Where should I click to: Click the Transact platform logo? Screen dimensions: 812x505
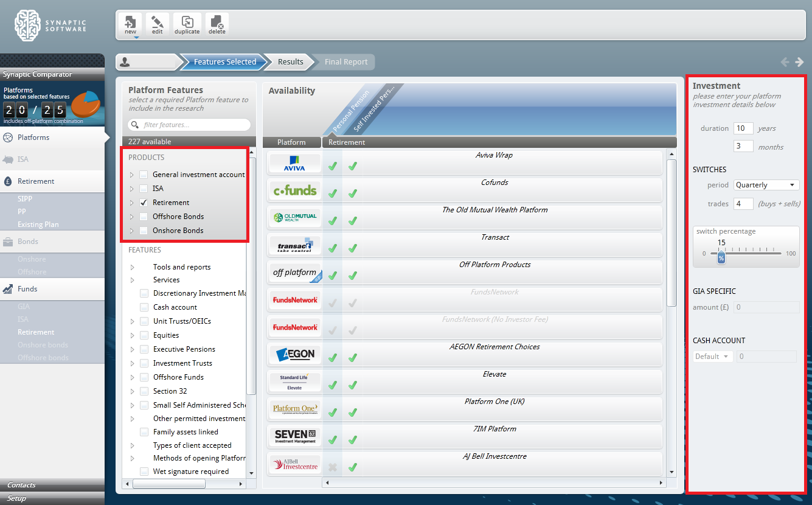(295, 245)
